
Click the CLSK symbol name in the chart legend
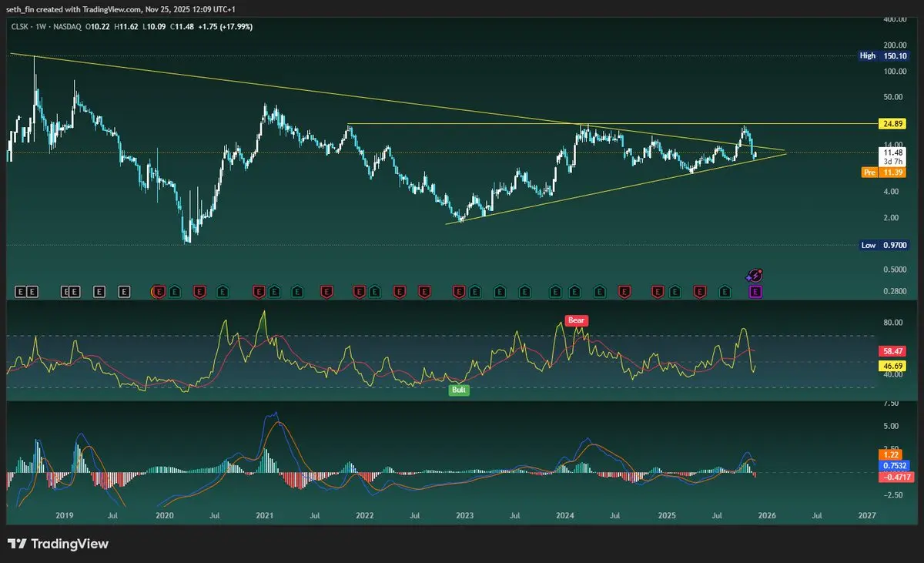(20, 26)
